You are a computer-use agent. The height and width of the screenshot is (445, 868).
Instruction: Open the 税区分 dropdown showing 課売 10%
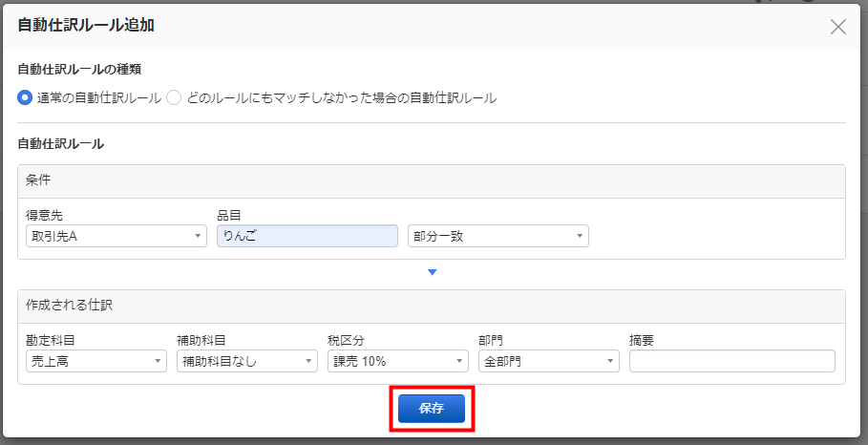click(x=398, y=361)
